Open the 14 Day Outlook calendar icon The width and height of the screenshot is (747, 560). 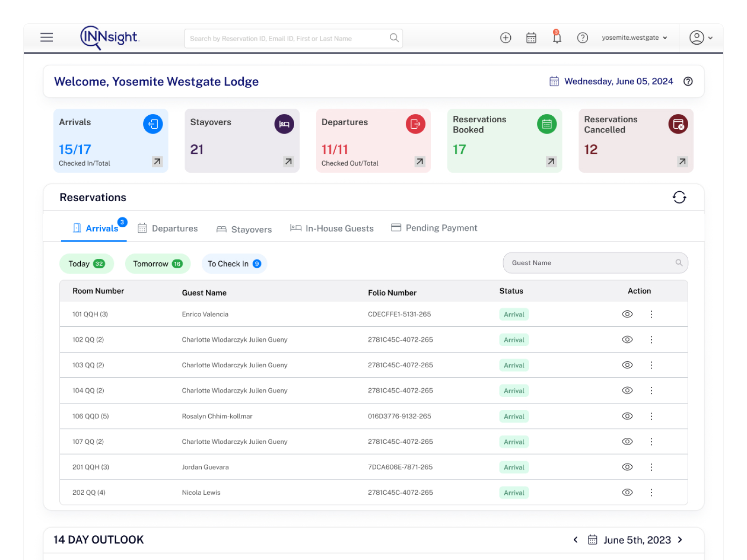[592, 540]
